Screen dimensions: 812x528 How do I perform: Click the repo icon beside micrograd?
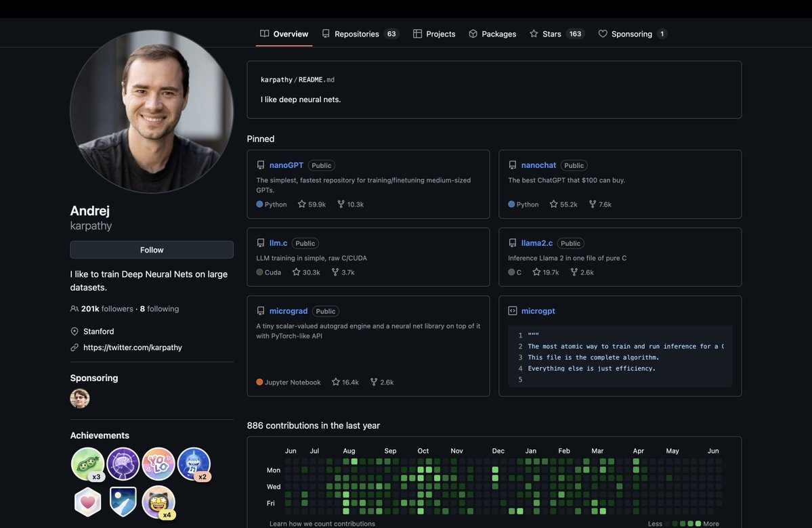[261, 311]
